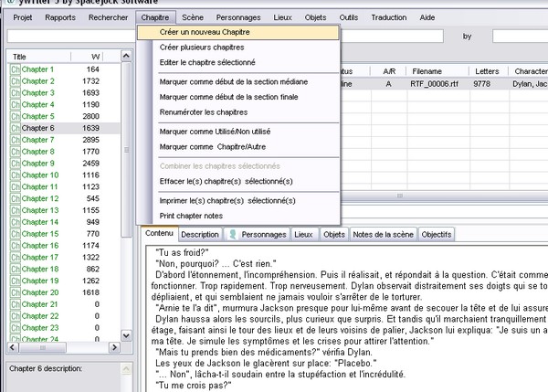Click the person icon on Personnages tab
548x392 pixels.
coord(232,234)
